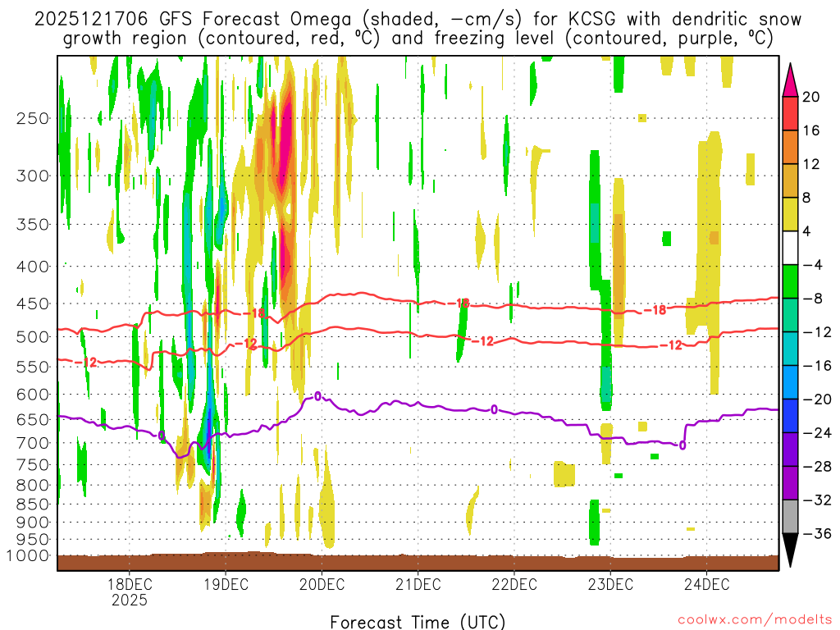840x630 pixels.
Task: Select the 550 pressure axis label
Action: (x=33, y=367)
